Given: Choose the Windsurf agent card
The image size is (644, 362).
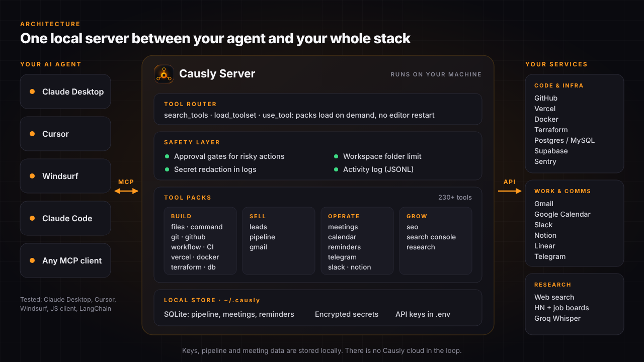Looking at the screenshot, I should pyautogui.click(x=65, y=176).
